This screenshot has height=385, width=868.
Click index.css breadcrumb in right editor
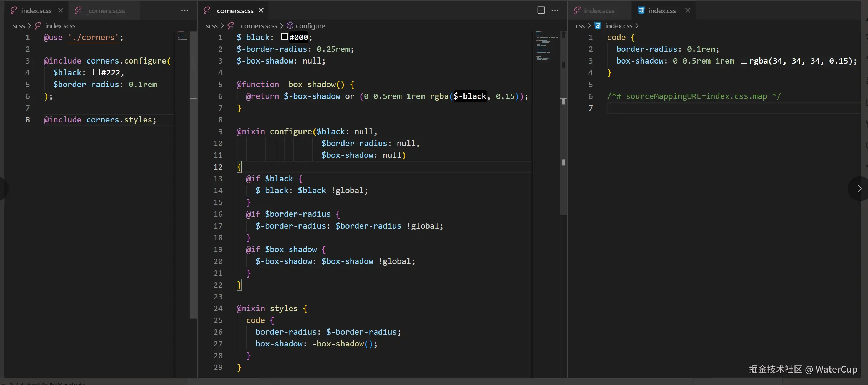point(618,26)
